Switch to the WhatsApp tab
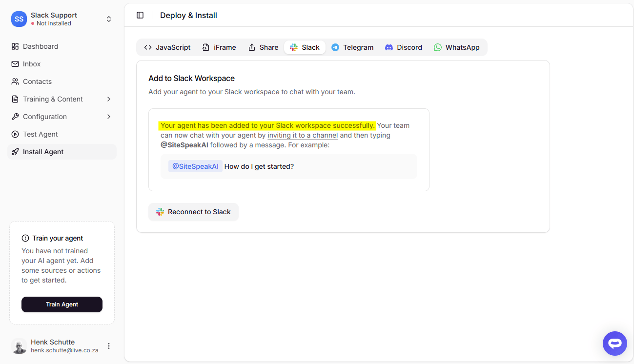The height and width of the screenshot is (364, 634). tap(457, 47)
